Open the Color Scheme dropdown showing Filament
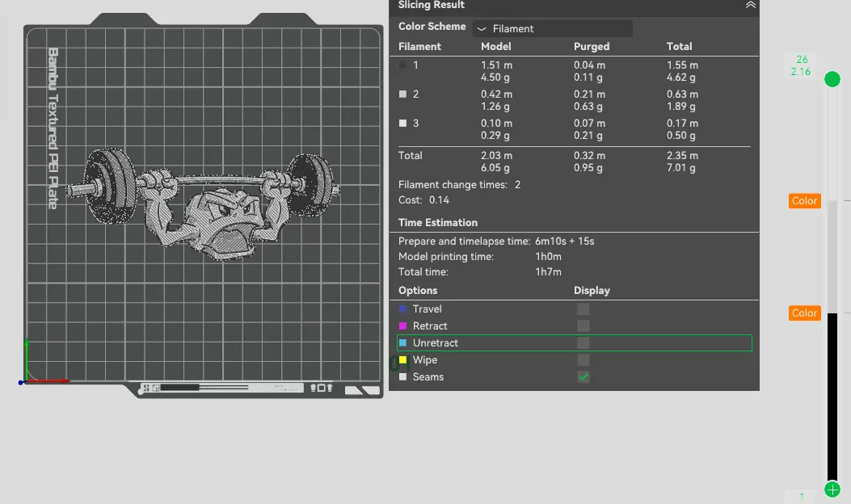 [x=552, y=29]
